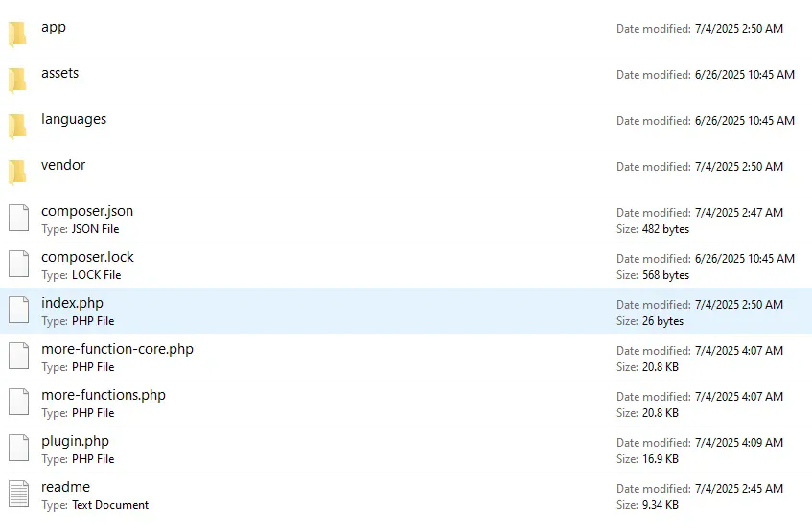Select the composer.json file name
The image size is (812, 529).
(x=87, y=211)
